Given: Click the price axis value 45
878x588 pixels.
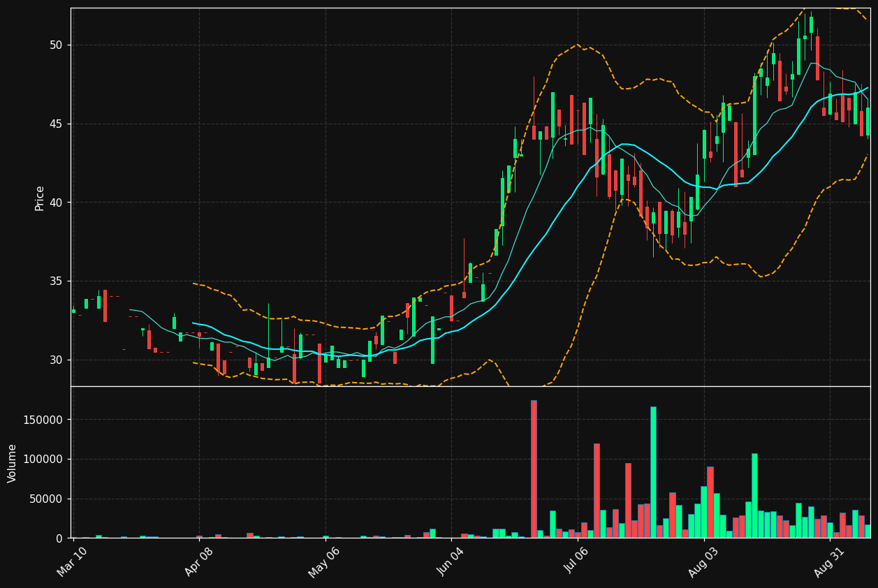Looking at the screenshot, I should 56,124.
